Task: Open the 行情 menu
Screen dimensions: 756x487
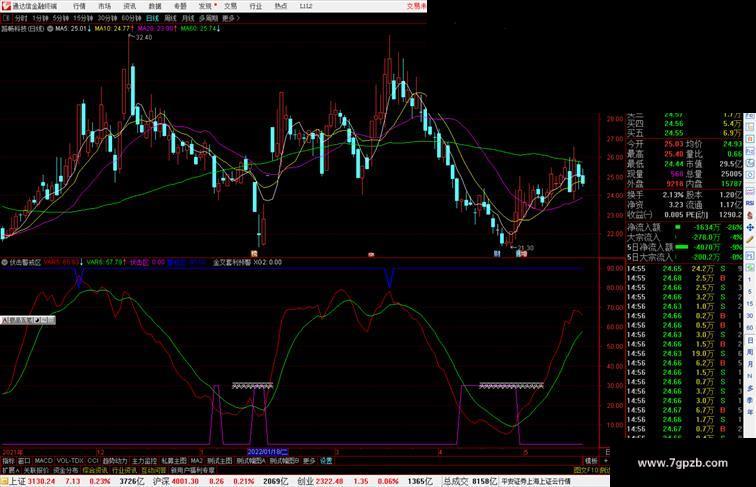Action: [80, 6]
